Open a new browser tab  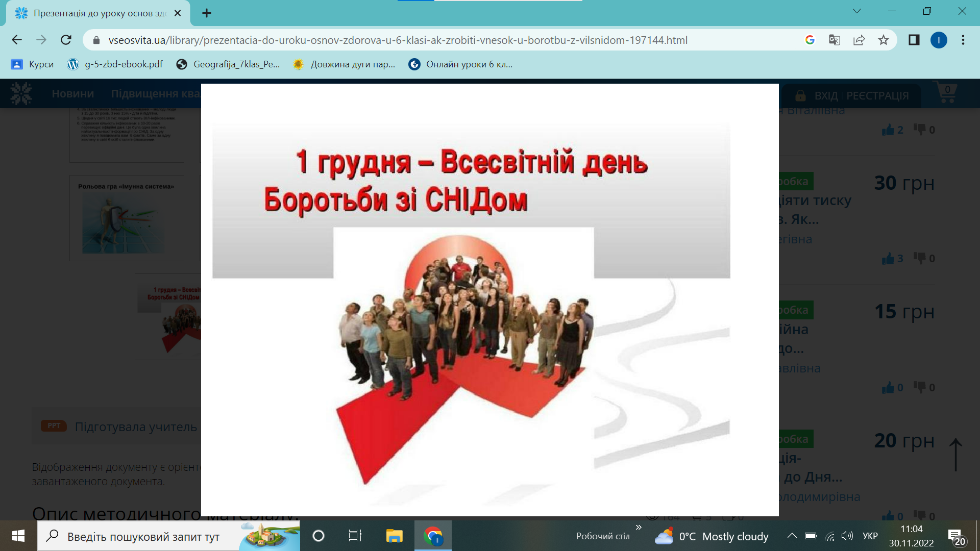(207, 13)
